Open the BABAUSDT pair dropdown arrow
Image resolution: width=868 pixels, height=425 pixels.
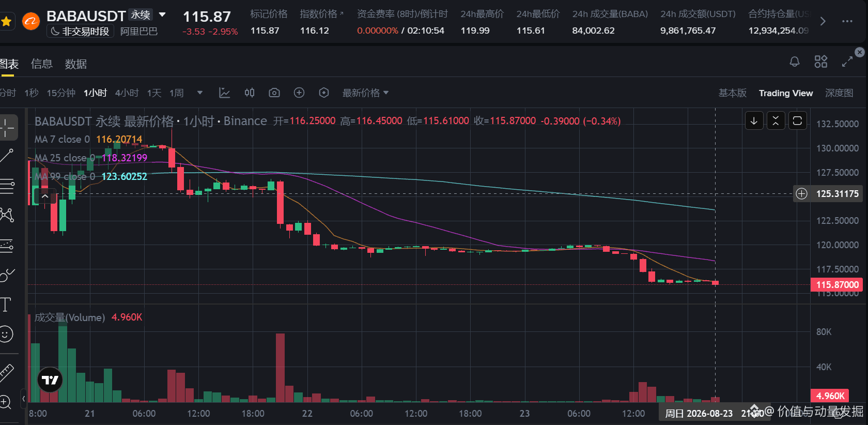pos(162,15)
